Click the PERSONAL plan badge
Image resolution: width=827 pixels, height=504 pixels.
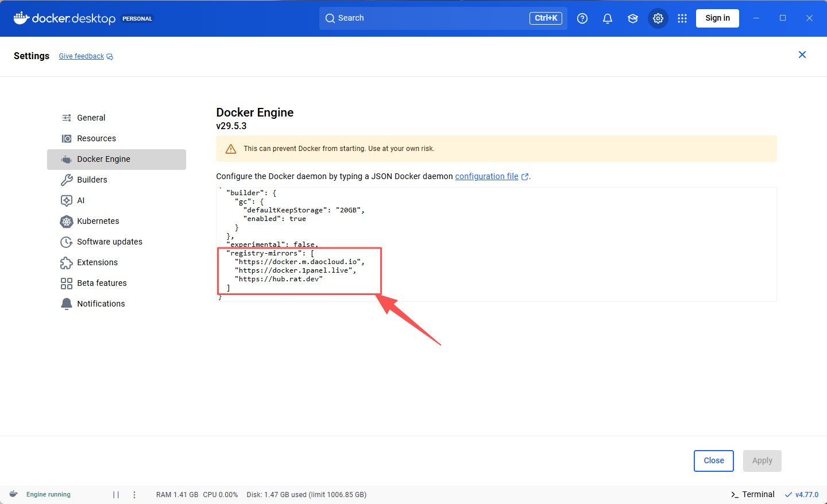tap(137, 19)
